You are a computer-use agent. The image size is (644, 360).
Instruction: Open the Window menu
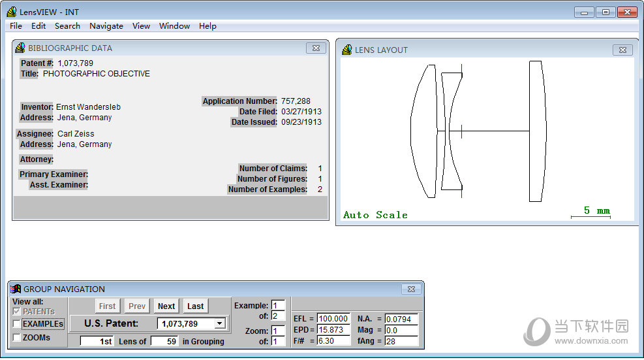click(175, 26)
